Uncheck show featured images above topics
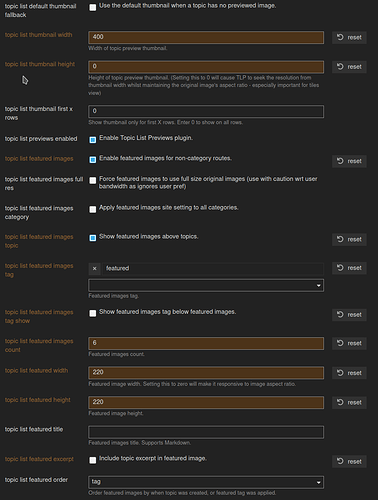Image resolution: width=378 pixels, height=500 pixels. pos(93,238)
